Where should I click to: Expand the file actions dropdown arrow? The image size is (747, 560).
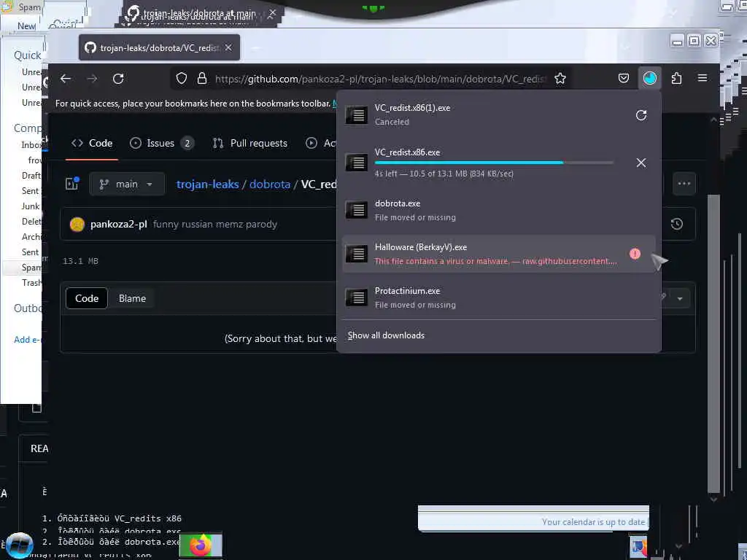(x=680, y=298)
